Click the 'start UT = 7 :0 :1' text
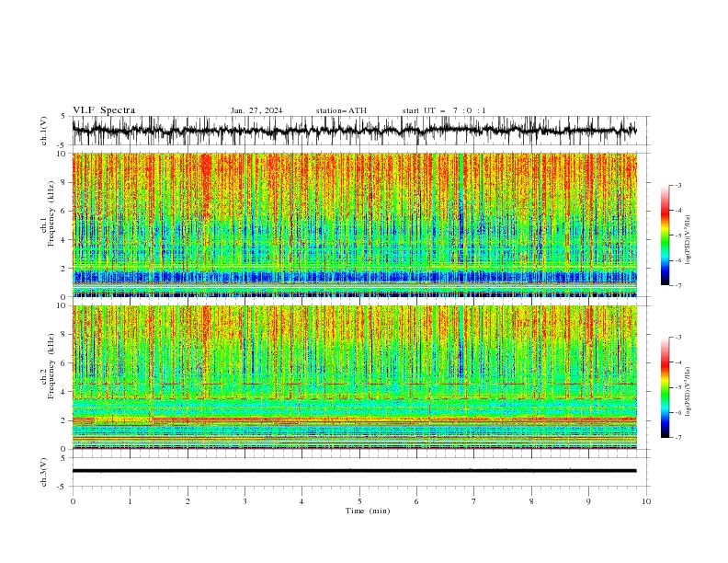Image resolution: width=728 pixels, height=563 pixels. (444, 110)
